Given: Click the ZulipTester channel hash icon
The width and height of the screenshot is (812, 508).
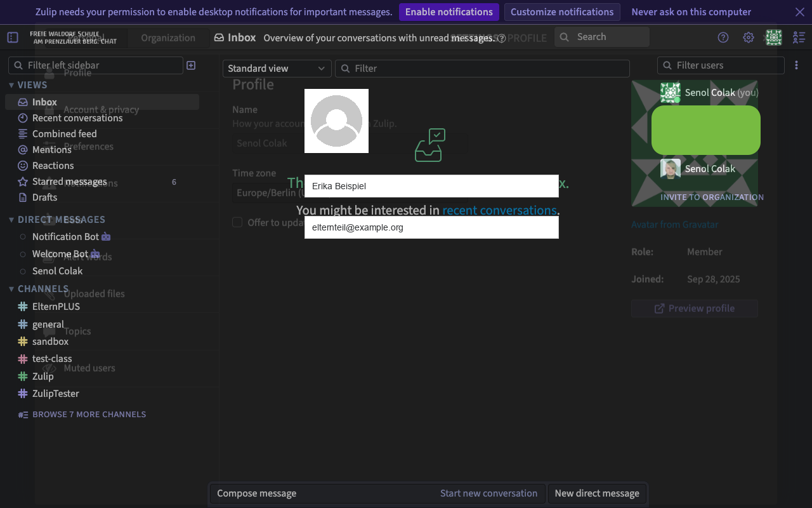Looking at the screenshot, I should (23, 394).
